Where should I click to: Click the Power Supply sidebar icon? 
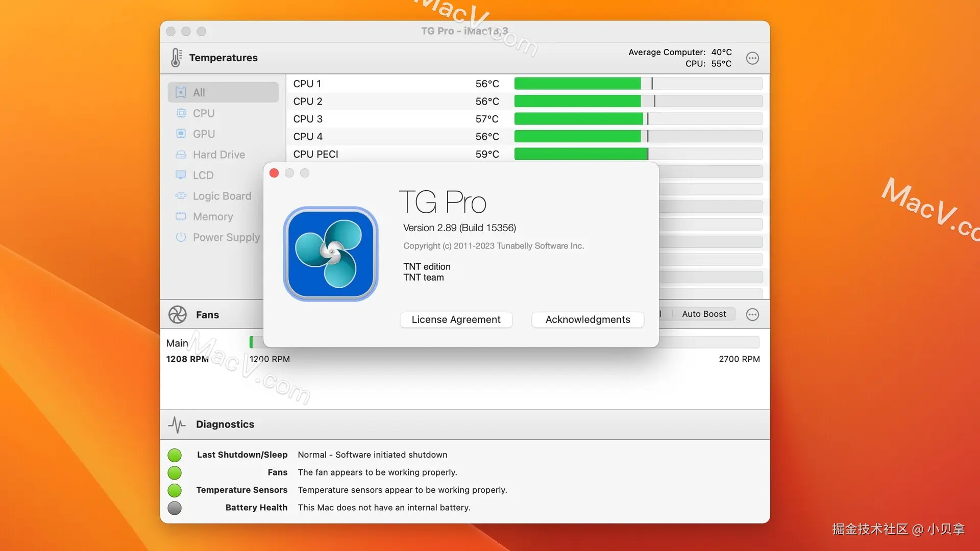click(181, 237)
